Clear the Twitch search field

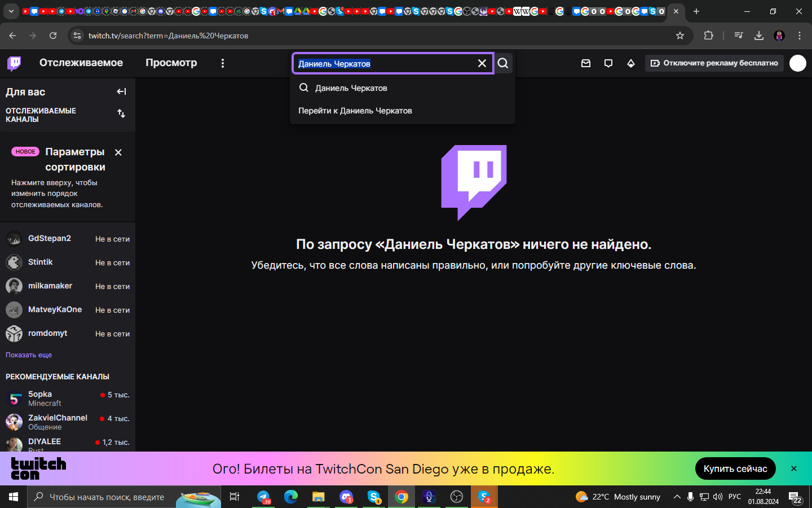coord(482,63)
